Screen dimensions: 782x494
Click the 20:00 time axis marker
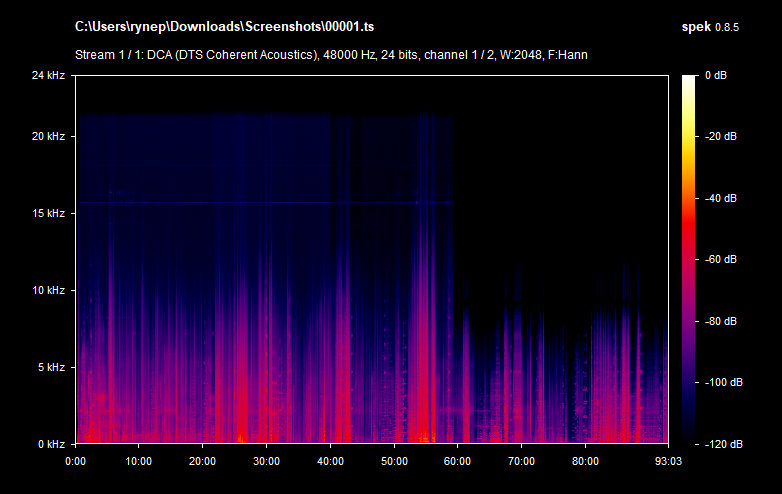click(x=202, y=461)
